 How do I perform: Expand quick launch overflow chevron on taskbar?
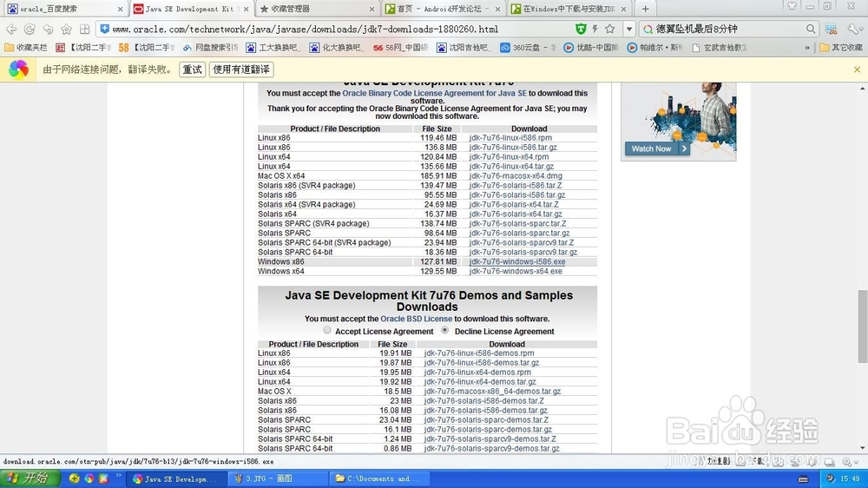point(118,476)
